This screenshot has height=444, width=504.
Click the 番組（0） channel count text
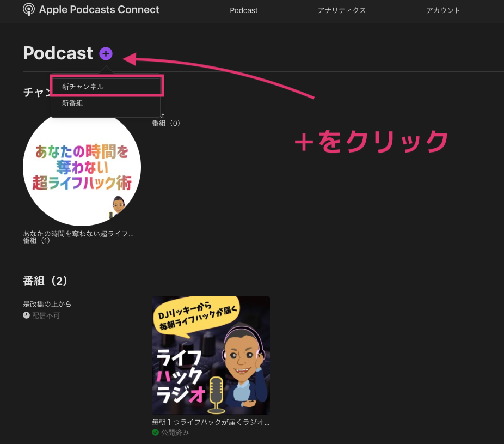166,123
